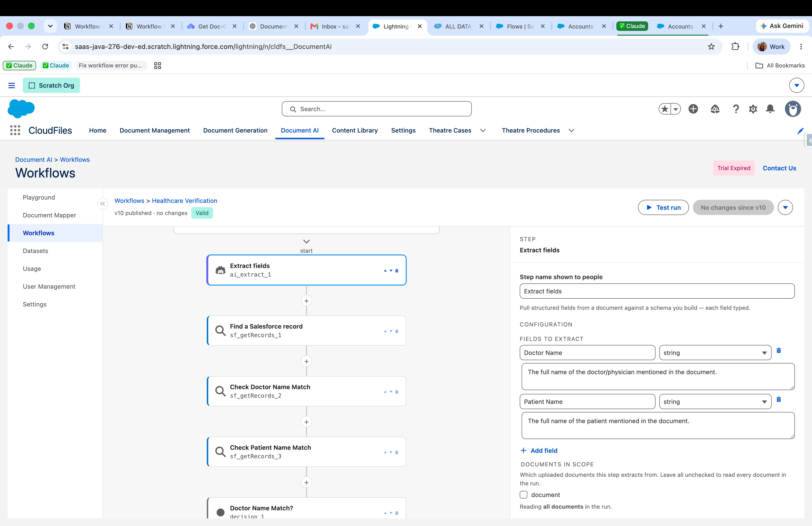
Task: Open the Doctor Name type dropdown
Action: point(715,353)
